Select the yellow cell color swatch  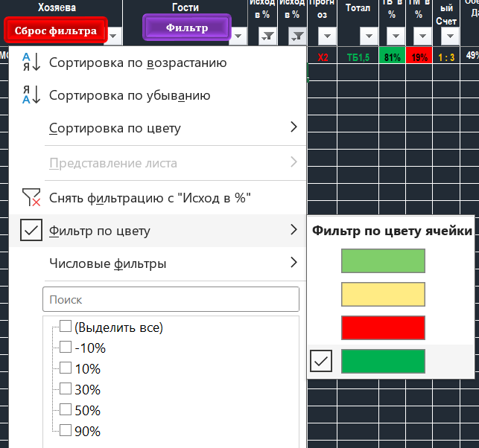[383, 294]
